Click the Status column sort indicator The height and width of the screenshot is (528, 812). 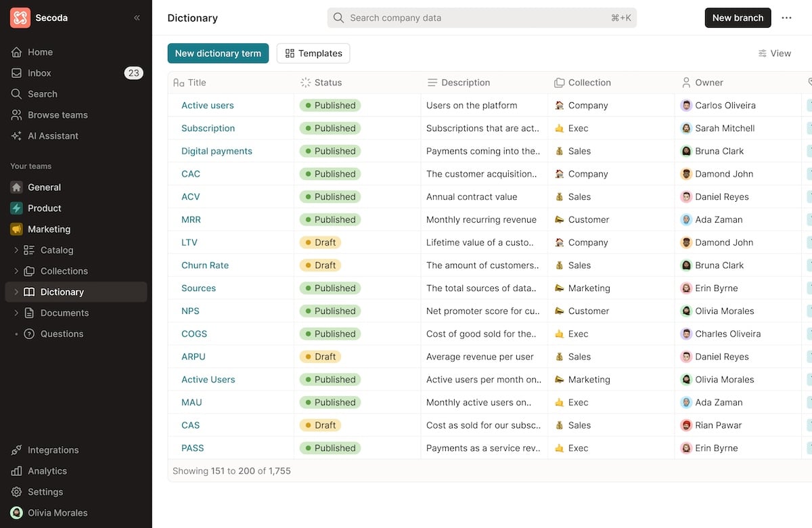point(304,82)
